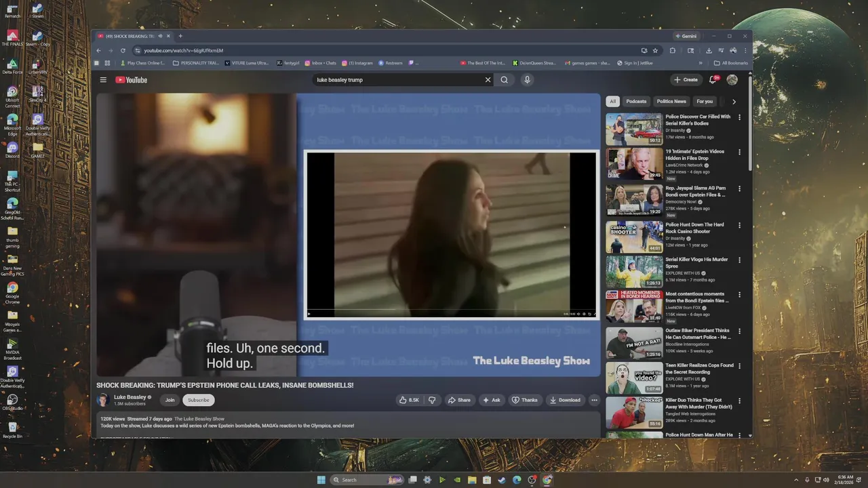Open the GAMEZ desktop folder
Screen dimensions: 868x488
(x=37, y=150)
